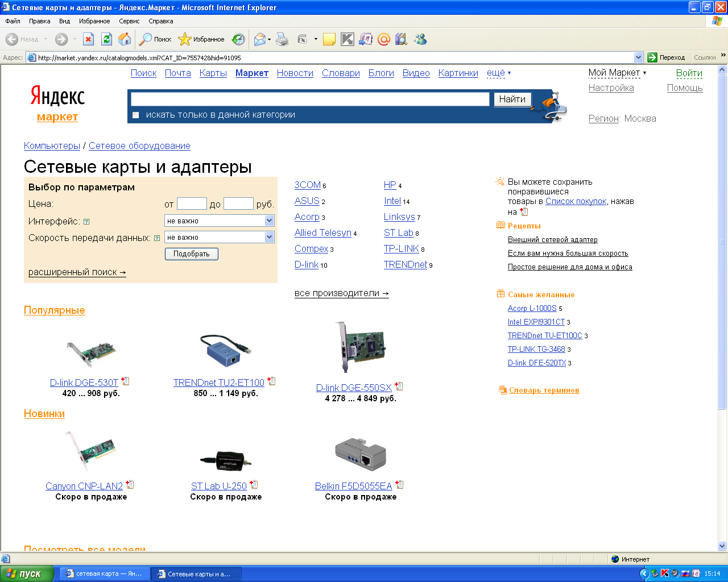This screenshot has width=728, height=582.
Task: Click help icon next to Интерфейс
Action: [x=86, y=222]
